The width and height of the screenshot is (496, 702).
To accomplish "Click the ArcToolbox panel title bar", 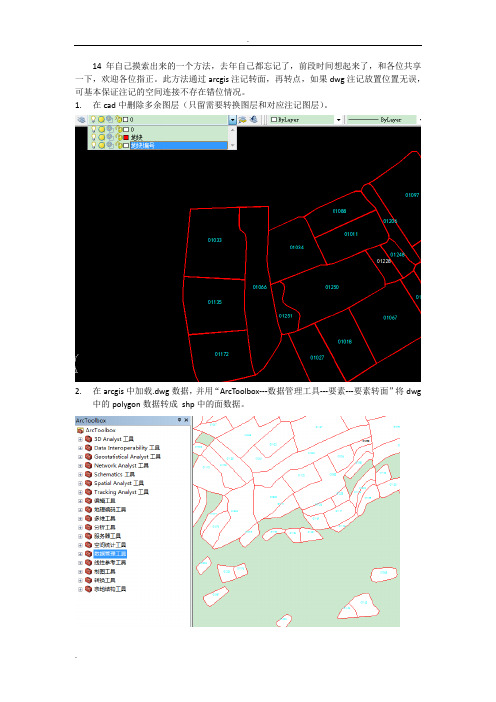I will [133, 420].
